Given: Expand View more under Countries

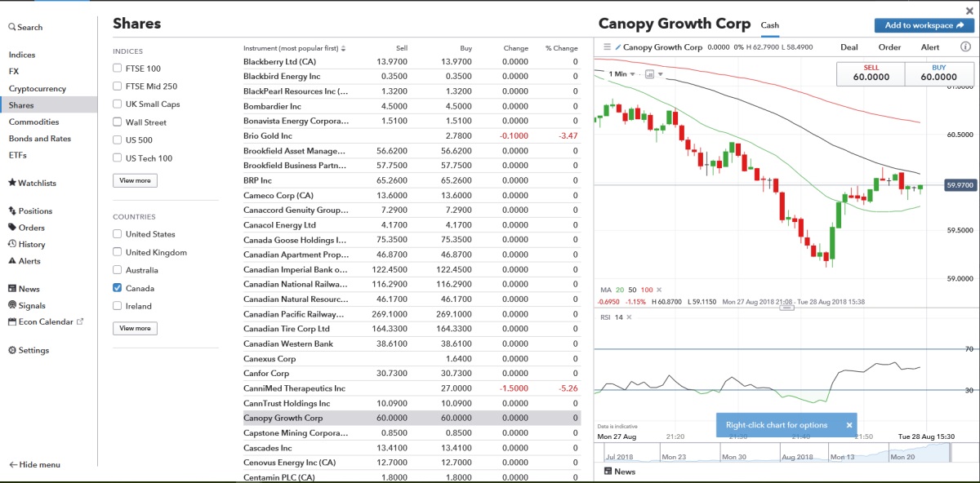Looking at the screenshot, I should (136, 328).
